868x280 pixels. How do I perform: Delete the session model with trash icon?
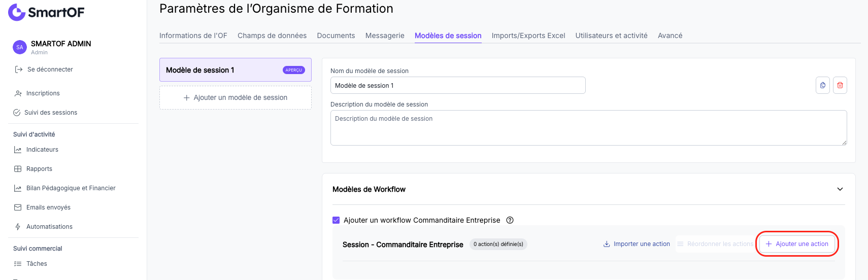(x=840, y=85)
